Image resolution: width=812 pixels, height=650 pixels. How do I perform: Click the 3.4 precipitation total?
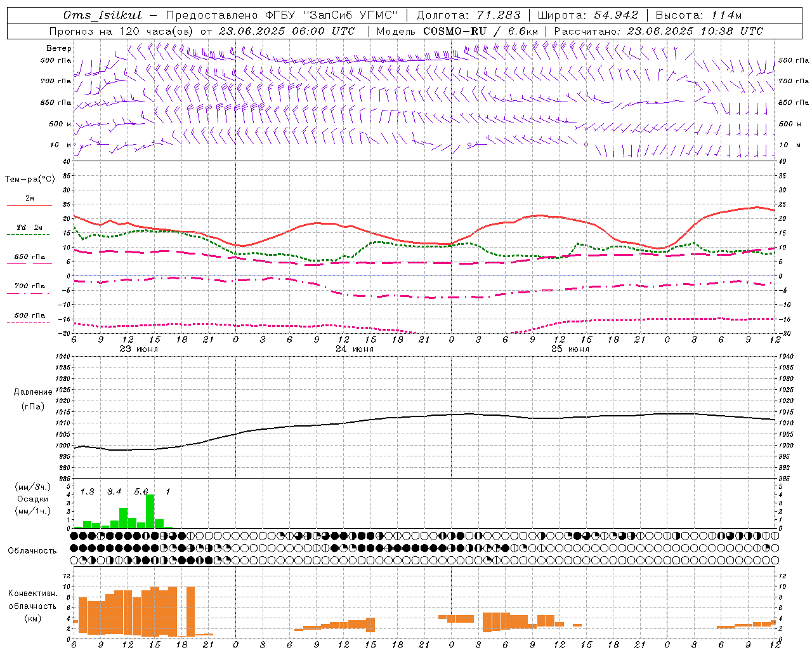coord(114,492)
